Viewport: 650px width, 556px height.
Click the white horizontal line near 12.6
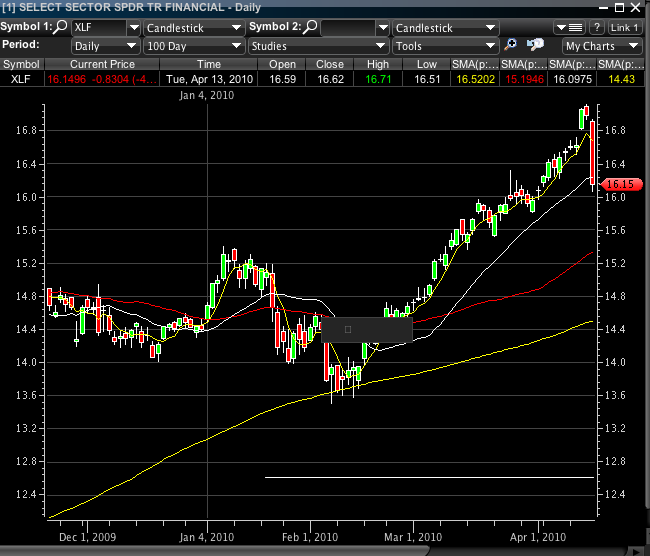click(428, 477)
